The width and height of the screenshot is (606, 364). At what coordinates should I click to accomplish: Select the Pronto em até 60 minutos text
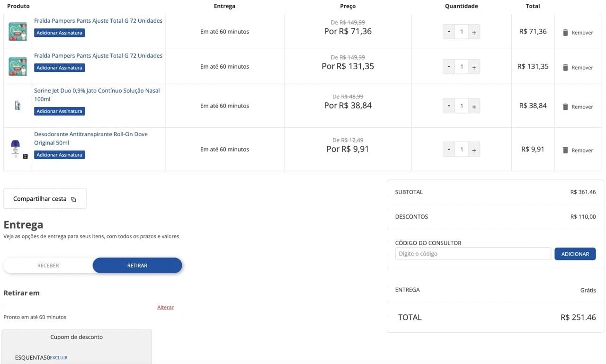pyautogui.click(x=35, y=317)
